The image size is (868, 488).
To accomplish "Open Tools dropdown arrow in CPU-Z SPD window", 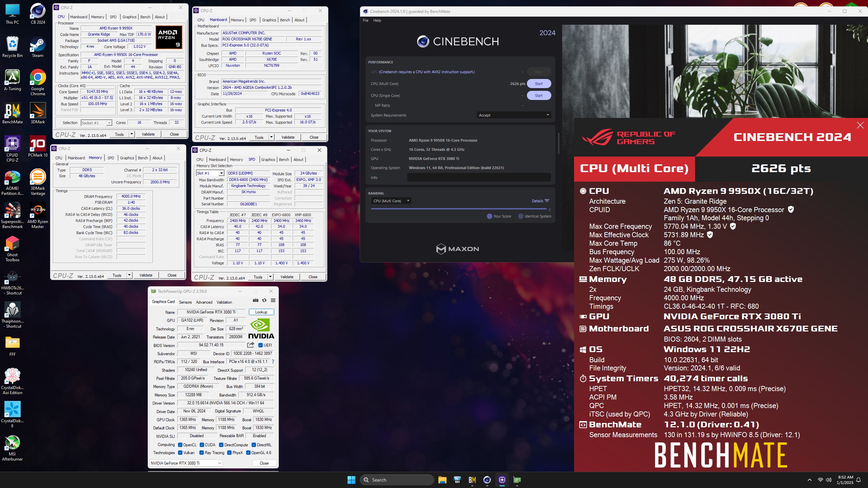I will coord(270,277).
